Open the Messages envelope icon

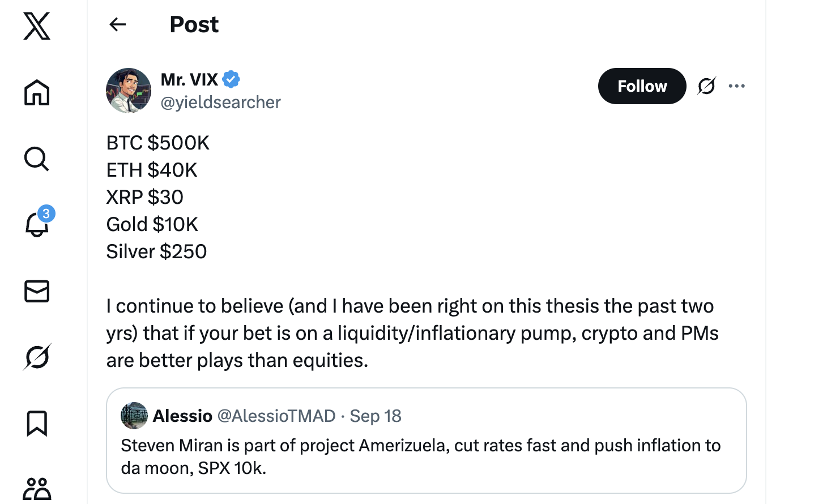click(x=37, y=291)
